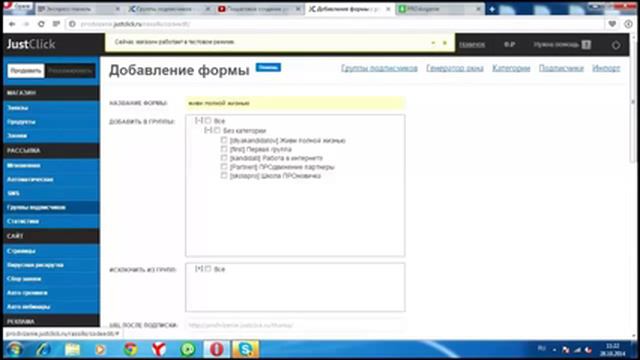Click the flag icon in system tray

click(566, 350)
